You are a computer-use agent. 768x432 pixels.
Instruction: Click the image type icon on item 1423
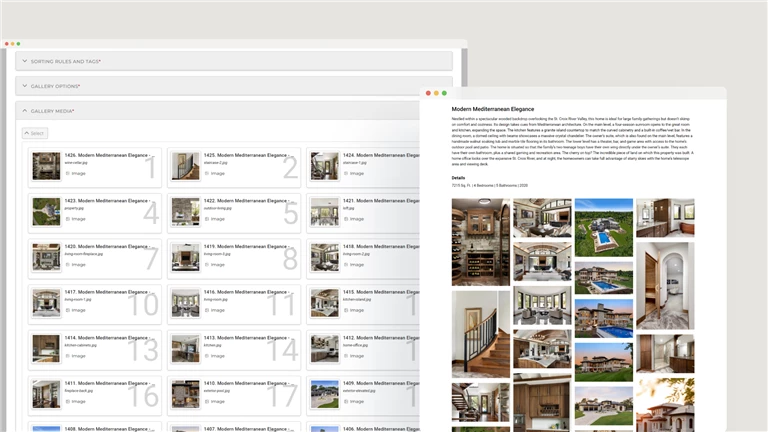68,219
